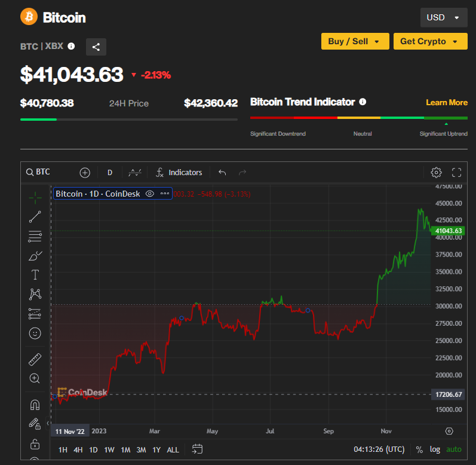Open timezone menu at 04:13:26 (UTC)
This screenshot has width=476, height=465.
[379, 449]
